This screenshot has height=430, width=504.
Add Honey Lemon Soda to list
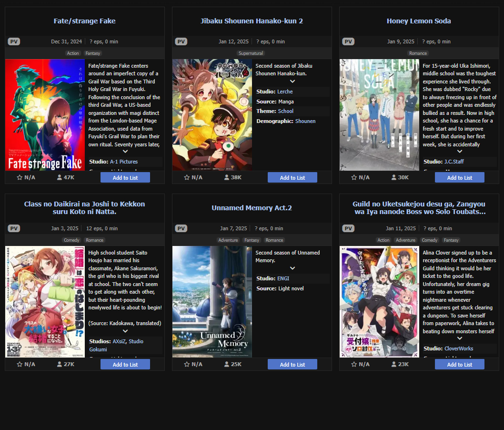tap(460, 177)
